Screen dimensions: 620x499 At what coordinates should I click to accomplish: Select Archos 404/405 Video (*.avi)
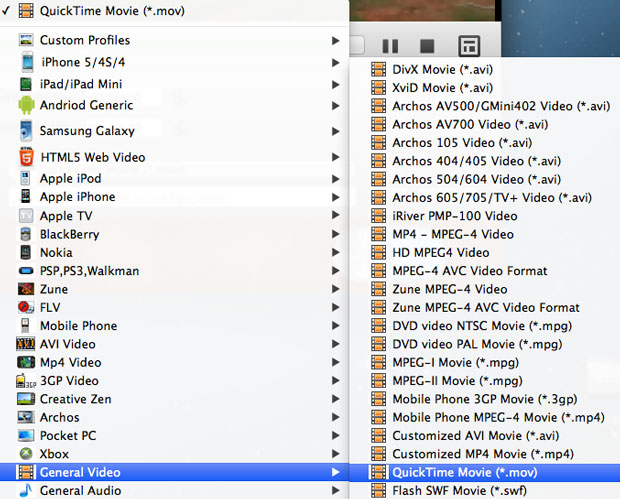coord(485,161)
